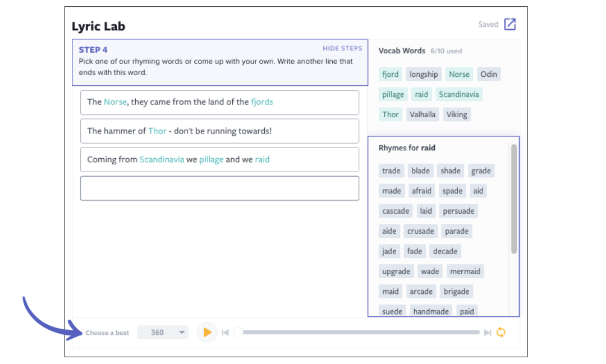This screenshot has width=606, height=364.
Task: Open the project in a new window via Saved icon
Action: pos(510,24)
